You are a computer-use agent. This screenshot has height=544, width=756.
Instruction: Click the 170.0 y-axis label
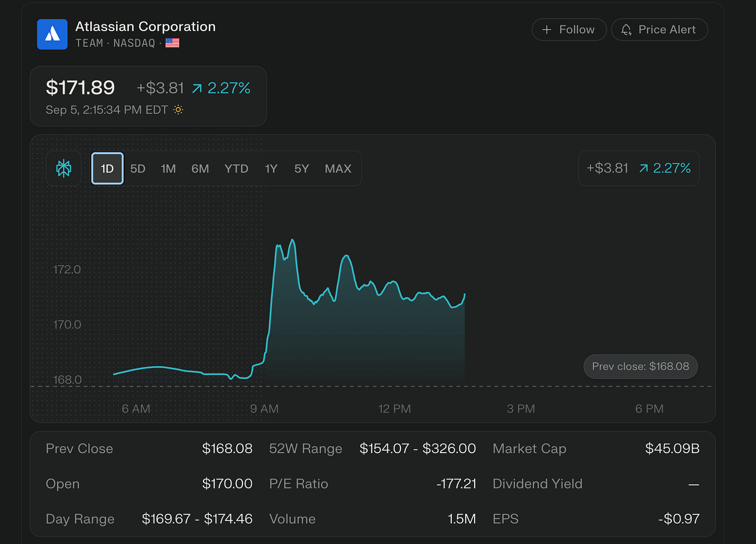pyautogui.click(x=67, y=325)
